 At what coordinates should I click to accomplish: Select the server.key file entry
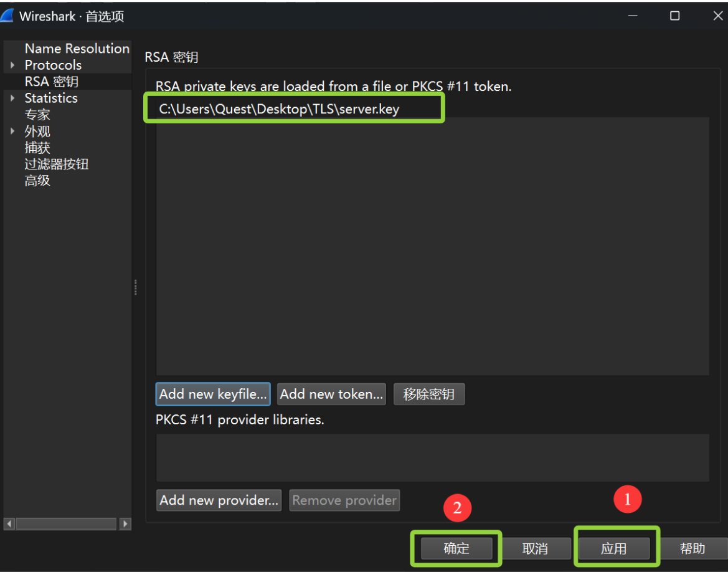(x=279, y=109)
